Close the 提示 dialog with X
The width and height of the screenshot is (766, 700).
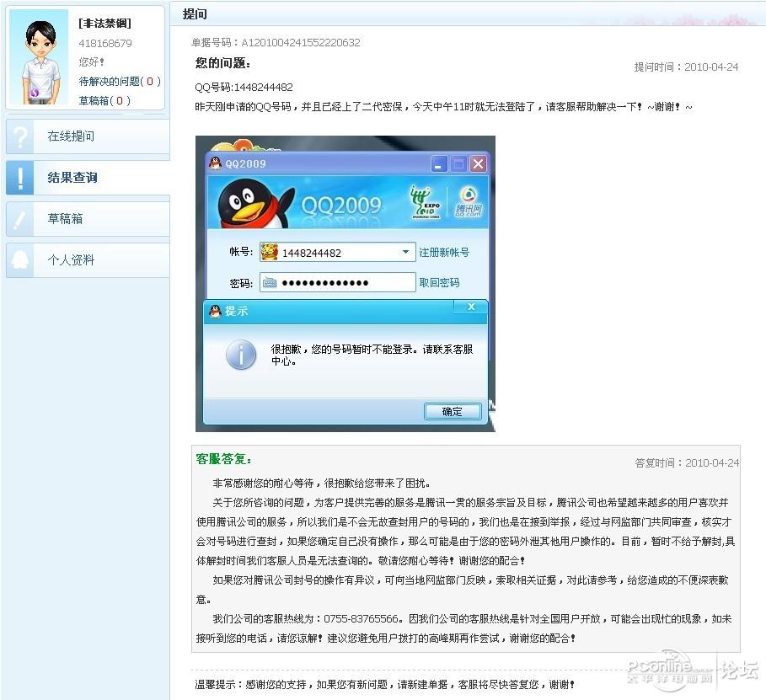[471, 307]
